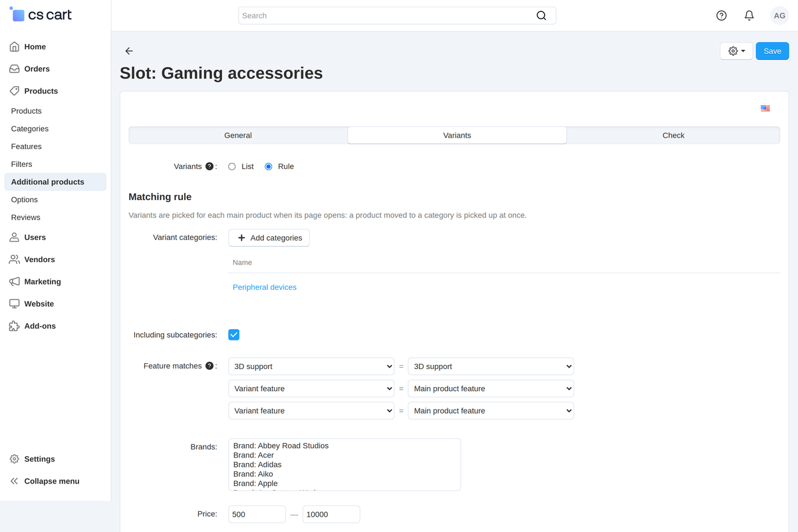Click the US flag language icon
This screenshot has width=798, height=532.
(765, 108)
